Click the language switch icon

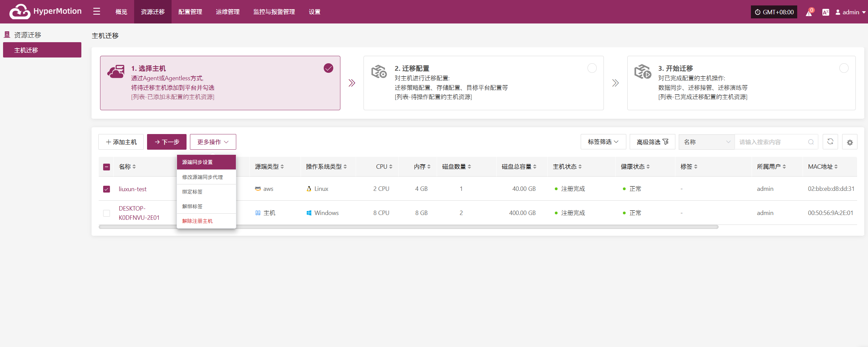coord(825,12)
